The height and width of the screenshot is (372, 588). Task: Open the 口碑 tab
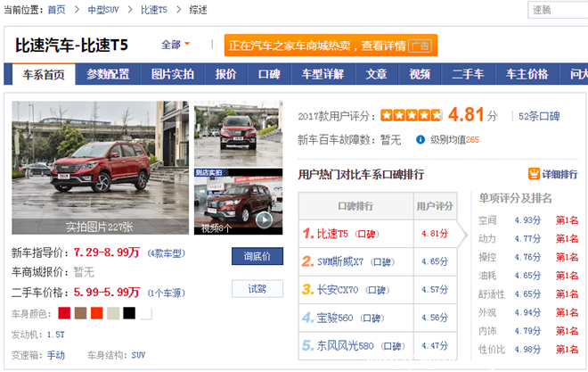[x=270, y=75]
